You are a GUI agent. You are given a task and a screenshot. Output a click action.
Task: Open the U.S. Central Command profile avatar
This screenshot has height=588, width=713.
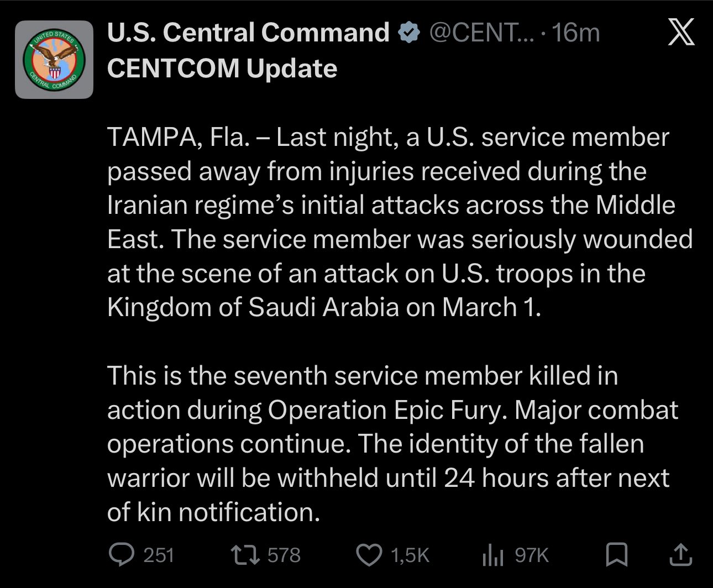coord(54,60)
